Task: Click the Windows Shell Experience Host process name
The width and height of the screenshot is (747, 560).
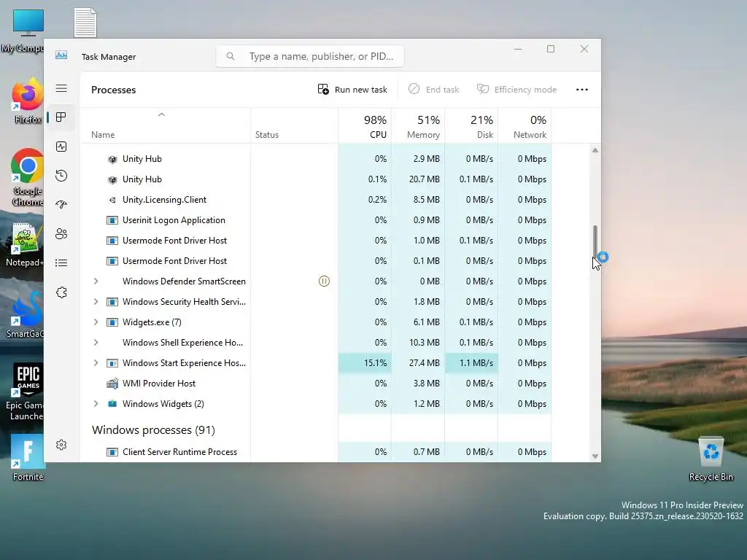Action: (x=182, y=343)
